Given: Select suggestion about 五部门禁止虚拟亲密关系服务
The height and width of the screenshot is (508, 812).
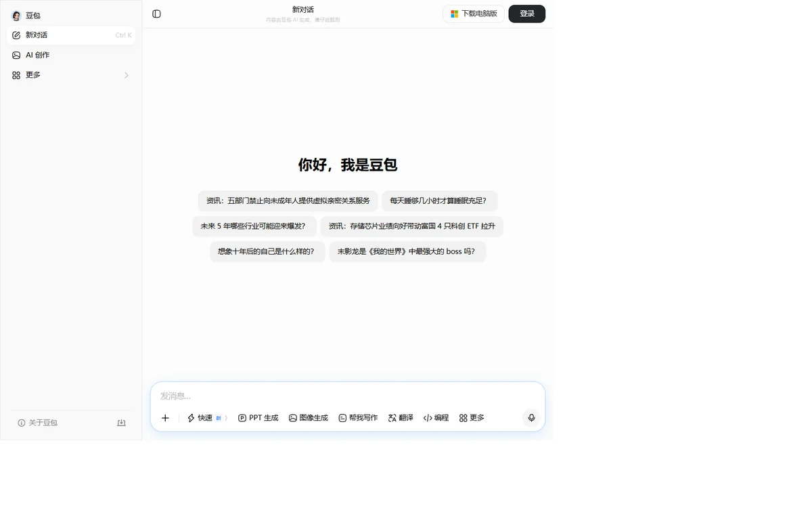Looking at the screenshot, I should tap(288, 201).
